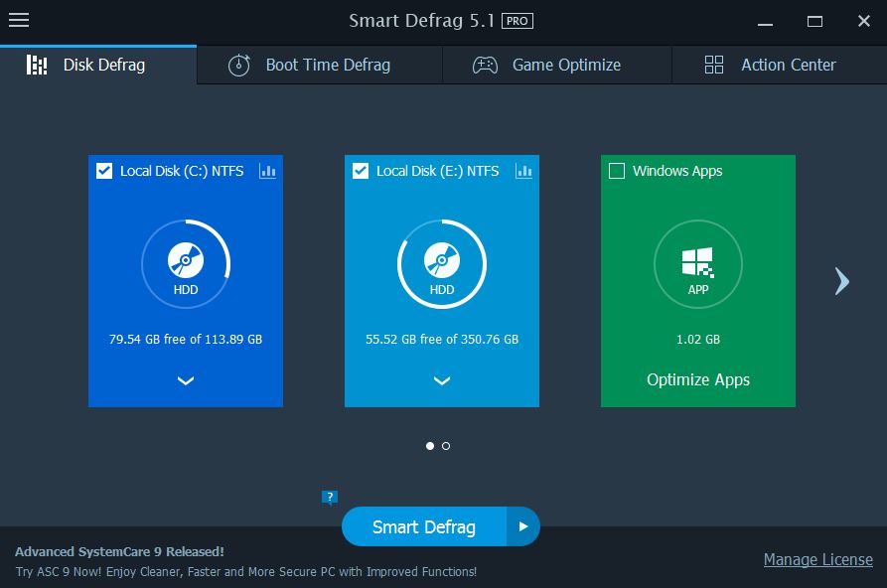Uncheck Local Disk (C:) NTFS
Screen dimensions: 887x588
tap(103, 171)
